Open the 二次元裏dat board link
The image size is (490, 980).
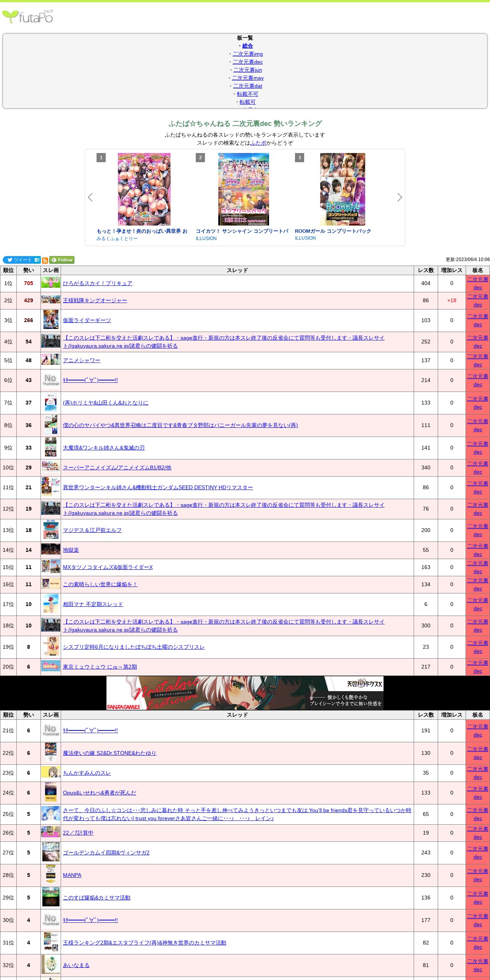[x=248, y=86]
